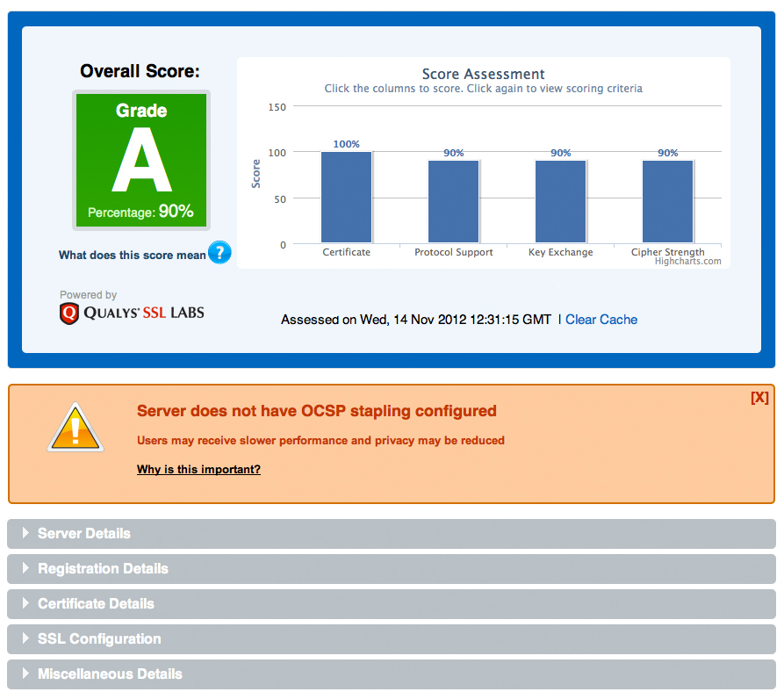
Task: Select the Protocol Support bar column
Action: [x=453, y=202]
